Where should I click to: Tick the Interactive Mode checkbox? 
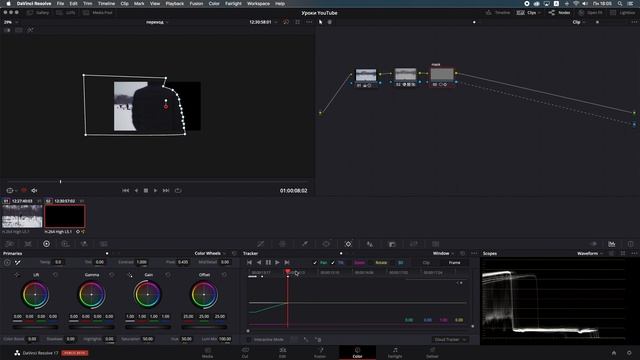[249, 340]
